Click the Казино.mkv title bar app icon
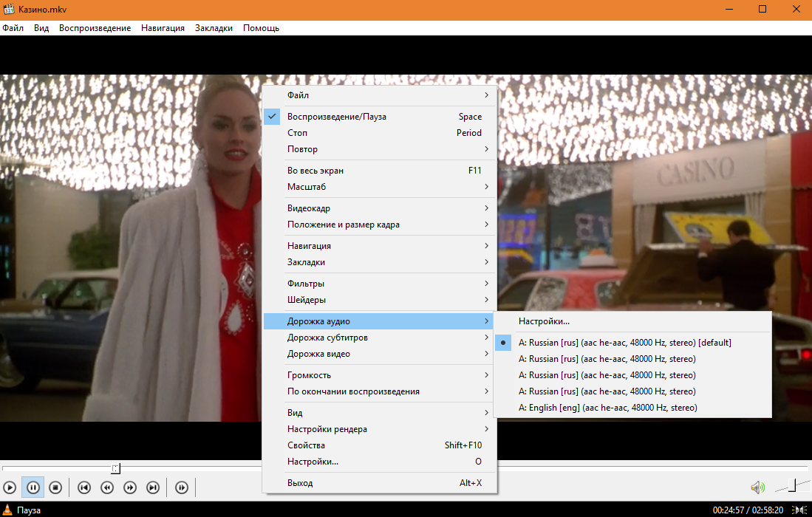This screenshot has height=517, width=812. 8,10
